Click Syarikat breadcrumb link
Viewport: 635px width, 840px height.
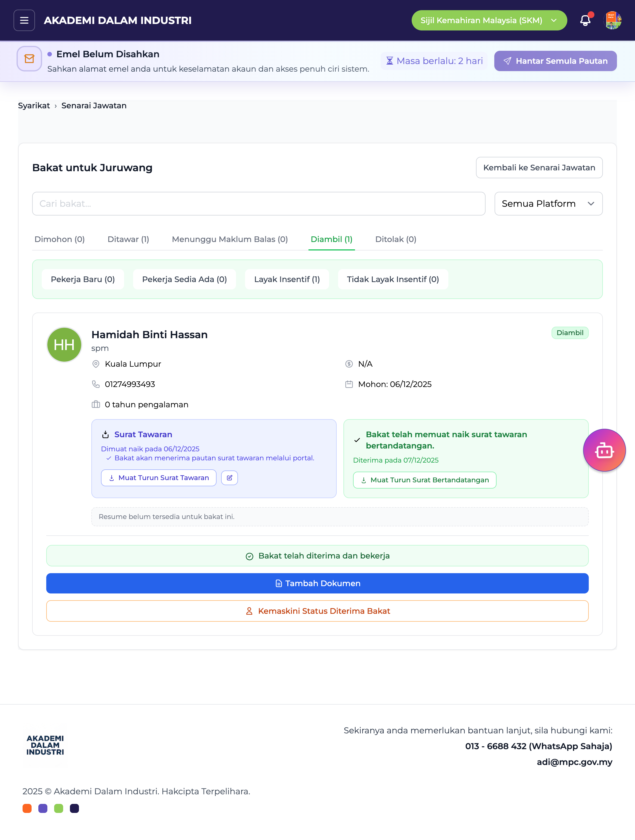34,105
